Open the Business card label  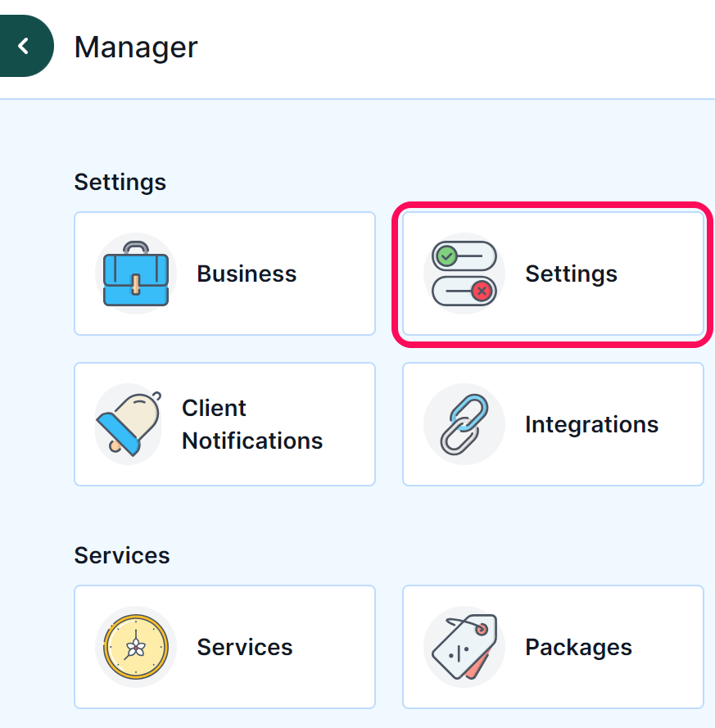247,274
